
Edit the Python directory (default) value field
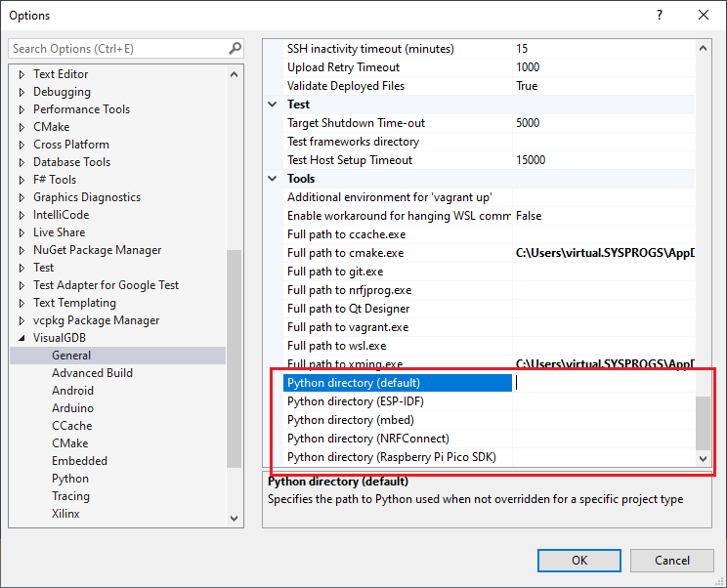pos(603,383)
